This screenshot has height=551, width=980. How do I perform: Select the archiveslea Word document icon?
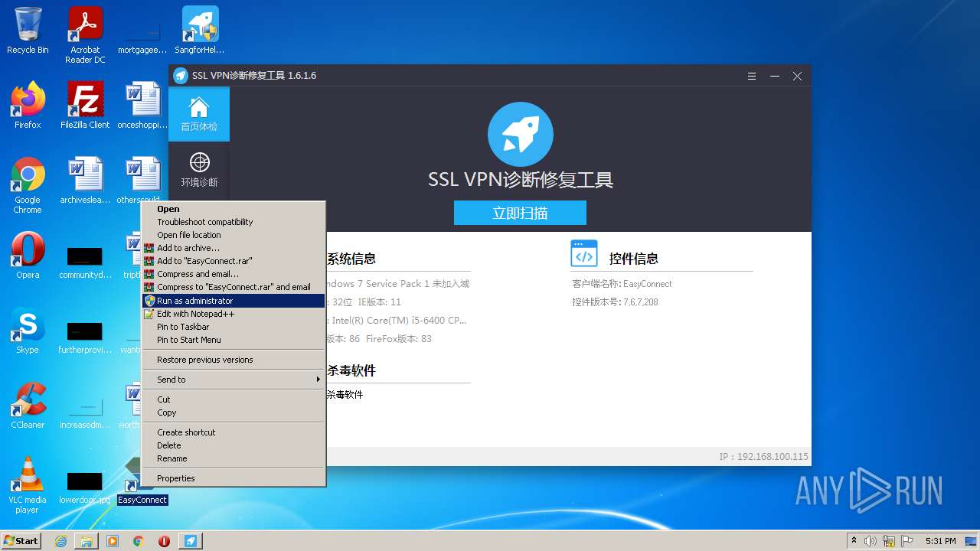tap(85, 181)
